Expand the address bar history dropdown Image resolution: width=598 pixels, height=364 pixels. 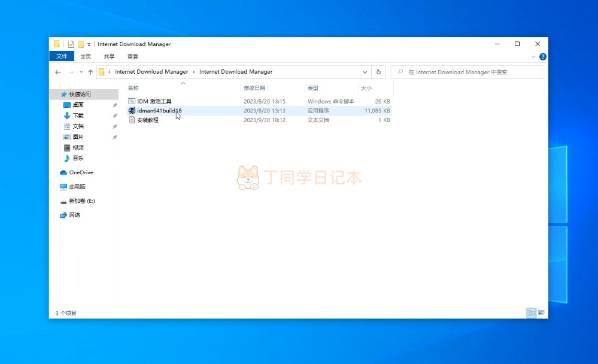tap(365, 72)
